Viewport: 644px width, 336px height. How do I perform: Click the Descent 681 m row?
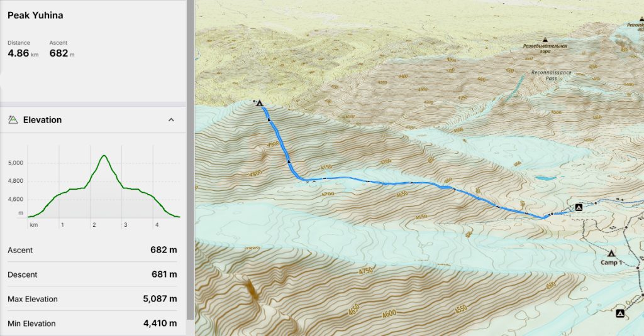[x=92, y=274]
